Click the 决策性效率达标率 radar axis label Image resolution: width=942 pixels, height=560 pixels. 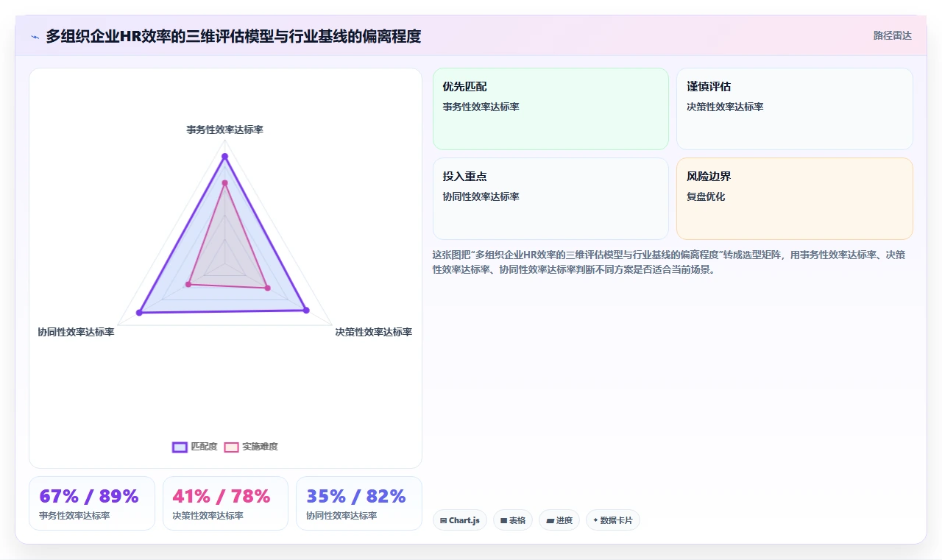point(373,332)
